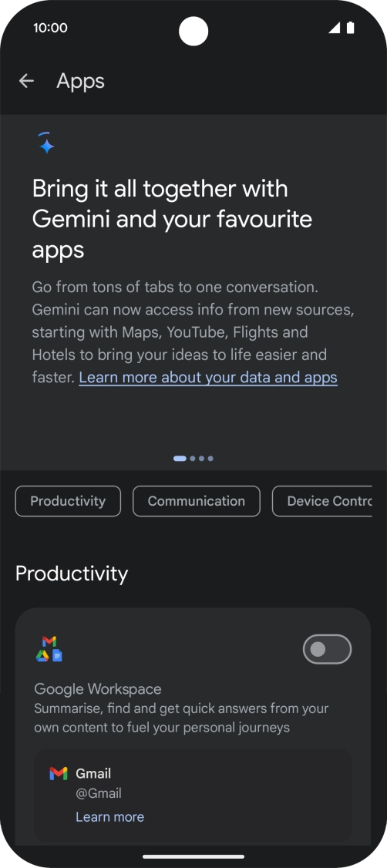Tap the cellular signal icon
Image resolution: width=387 pixels, height=868 pixels.
[x=335, y=28]
